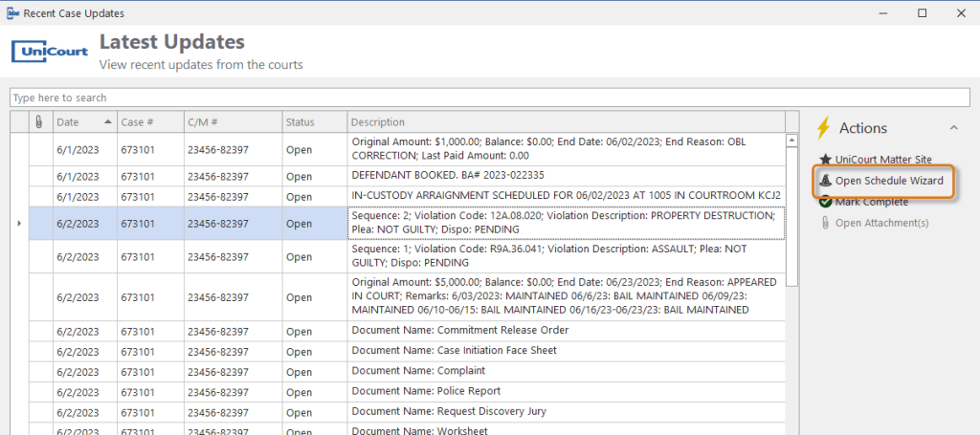
Task: Click the C/M # column header
Action: (233, 122)
